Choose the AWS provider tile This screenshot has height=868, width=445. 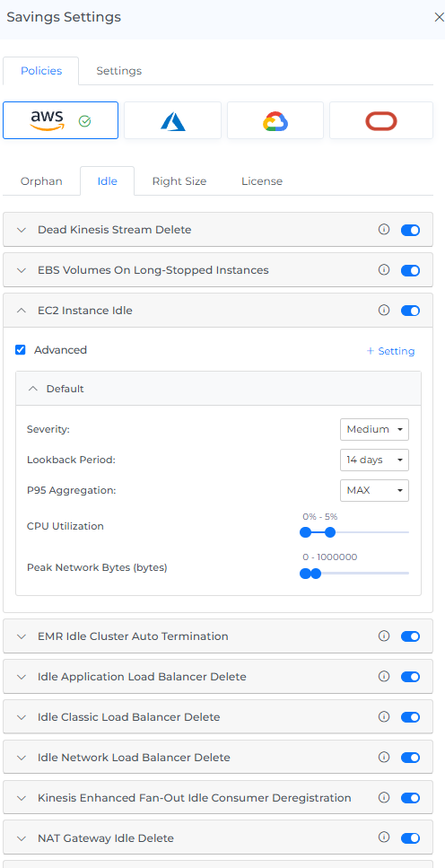pyautogui.click(x=60, y=120)
